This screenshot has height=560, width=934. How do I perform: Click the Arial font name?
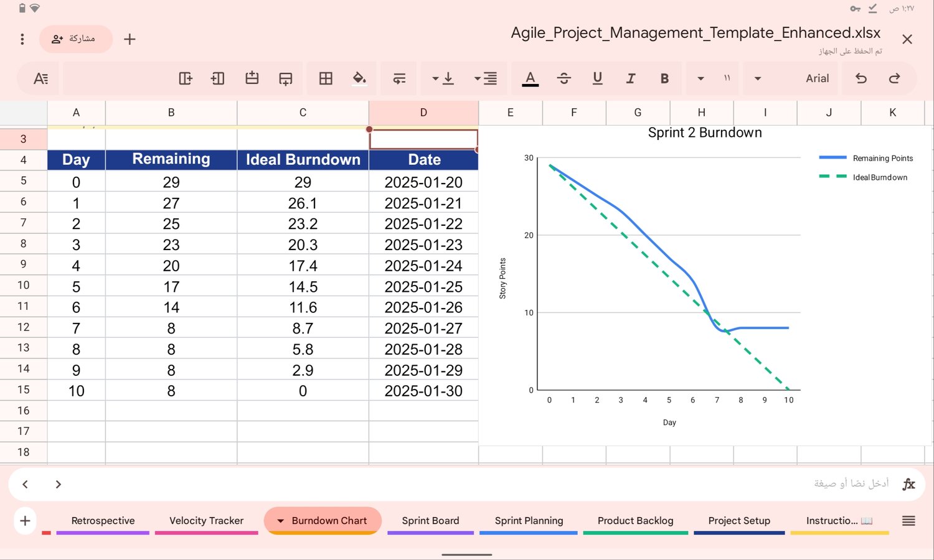(x=817, y=78)
